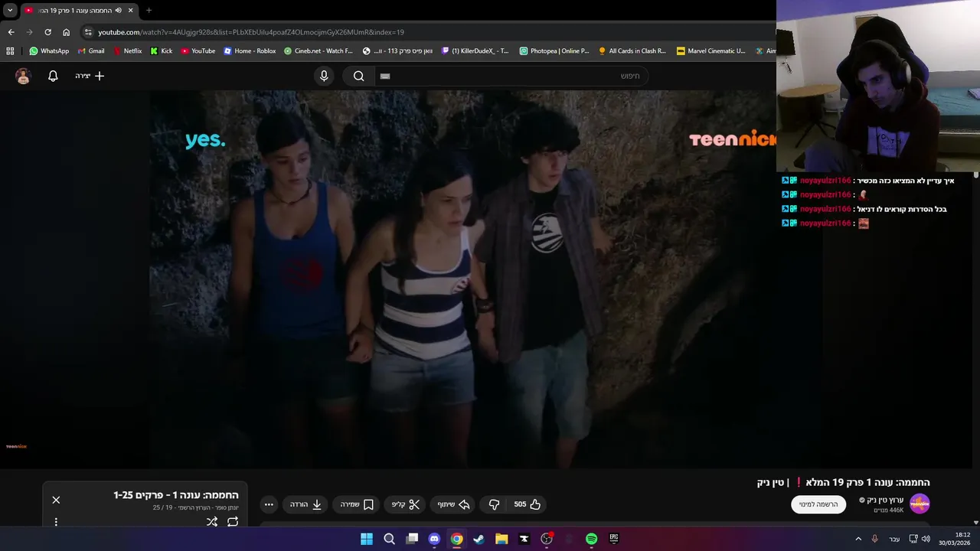Open a new browser tab with the plus button
This screenshot has height=551, width=980.
pyautogui.click(x=149, y=11)
